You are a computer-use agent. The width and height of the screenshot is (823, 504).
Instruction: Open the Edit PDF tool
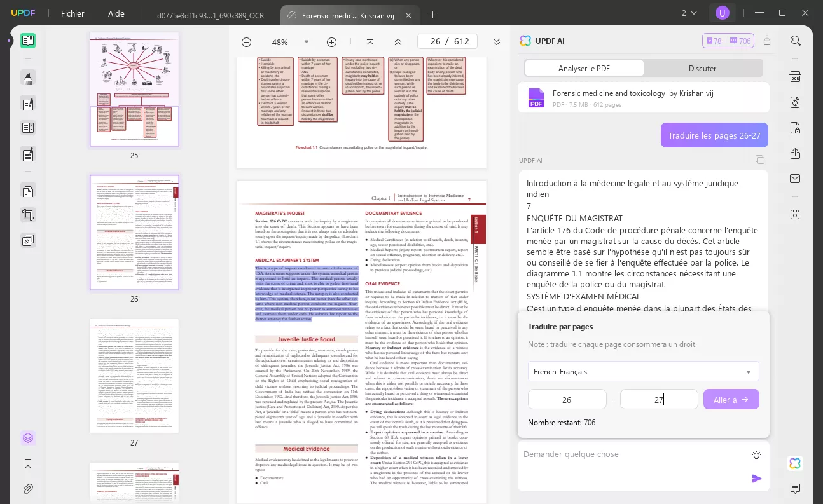[28, 104]
